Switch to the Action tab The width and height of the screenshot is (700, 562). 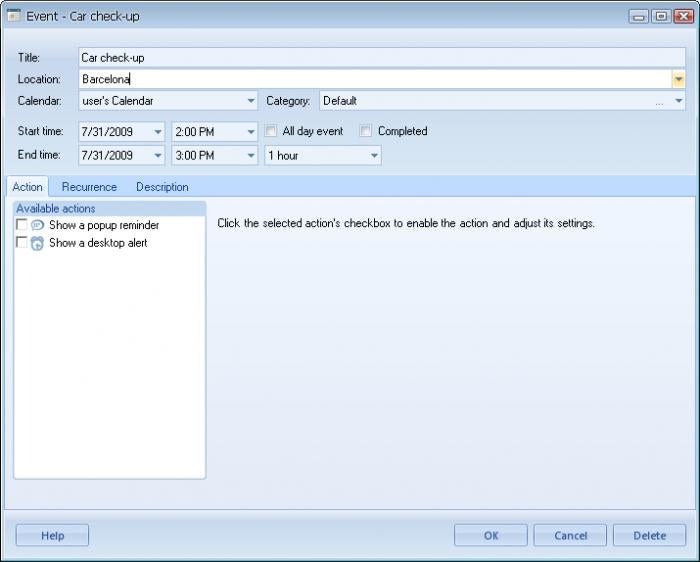(x=28, y=187)
